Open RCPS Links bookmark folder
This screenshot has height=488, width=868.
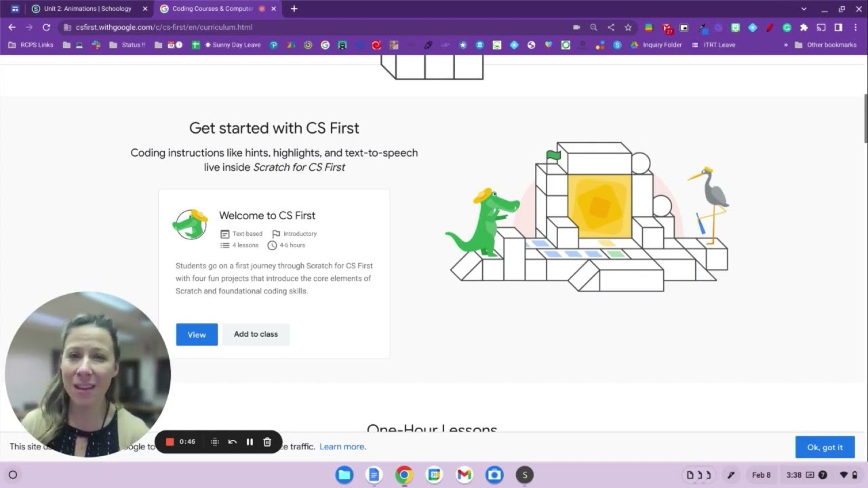coord(31,45)
